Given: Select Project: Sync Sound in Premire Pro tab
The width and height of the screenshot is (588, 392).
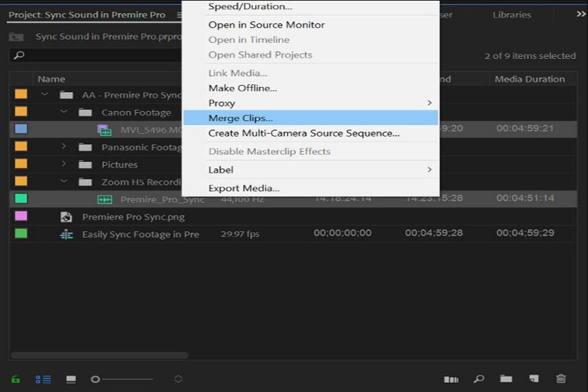Looking at the screenshot, I should (87, 15).
